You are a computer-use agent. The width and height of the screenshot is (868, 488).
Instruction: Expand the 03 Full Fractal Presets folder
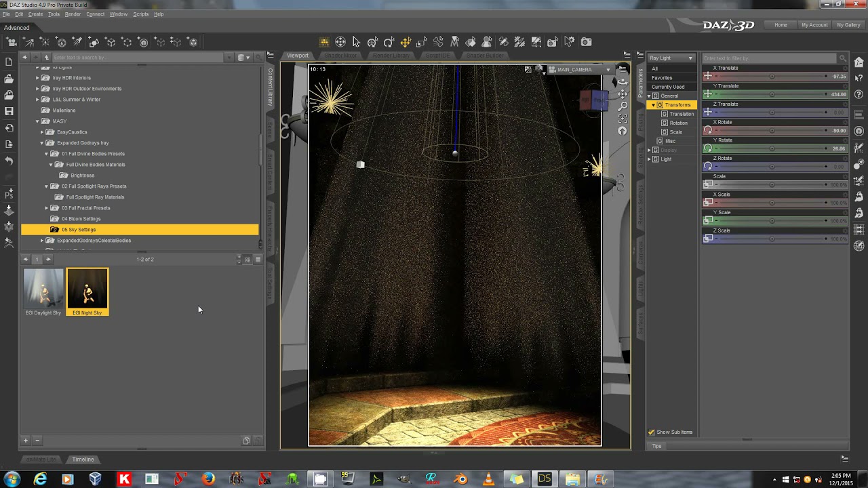pos(47,208)
